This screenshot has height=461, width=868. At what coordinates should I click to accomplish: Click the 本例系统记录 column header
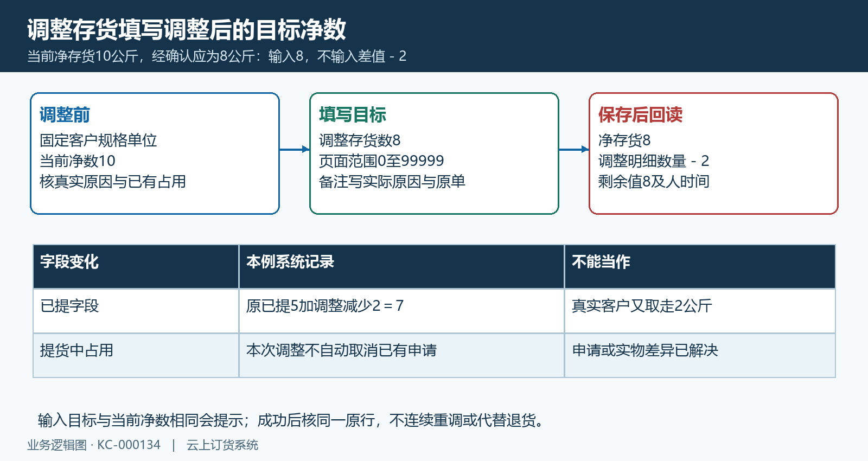[x=402, y=267]
